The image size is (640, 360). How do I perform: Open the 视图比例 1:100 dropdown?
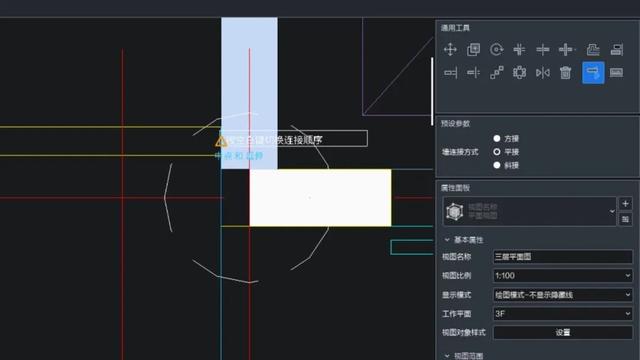(563, 276)
